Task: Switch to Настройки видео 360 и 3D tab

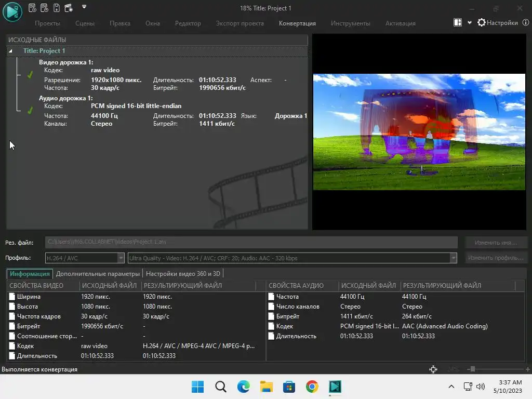Action: pyautogui.click(x=183, y=273)
